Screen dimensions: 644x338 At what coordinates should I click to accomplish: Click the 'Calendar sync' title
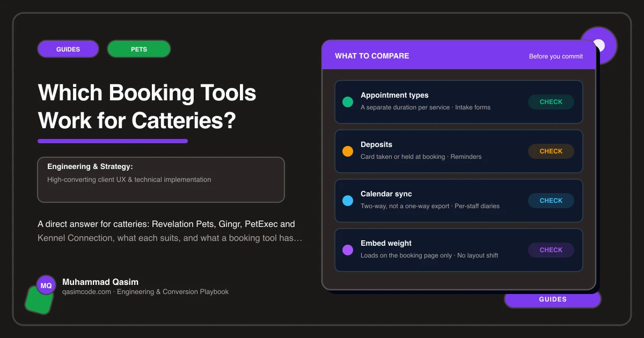386,194
